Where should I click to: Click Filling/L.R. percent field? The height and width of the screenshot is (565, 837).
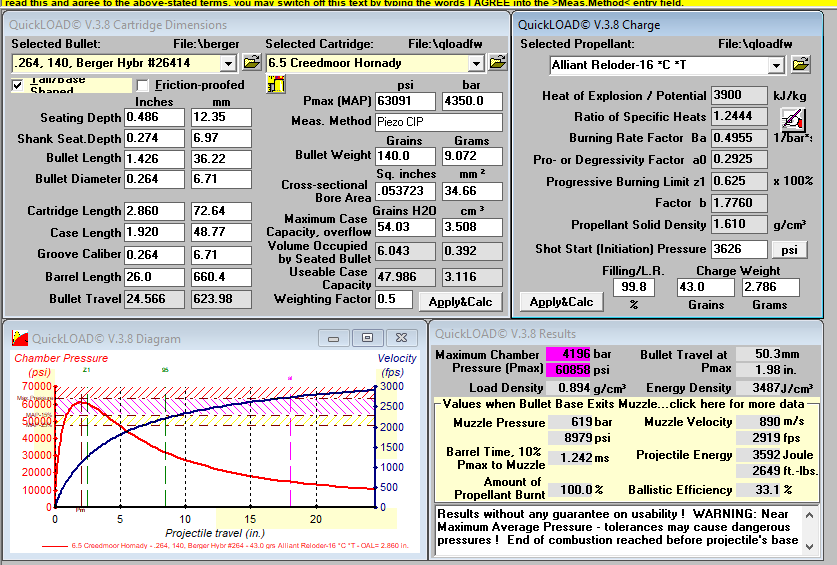coord(634,287)
